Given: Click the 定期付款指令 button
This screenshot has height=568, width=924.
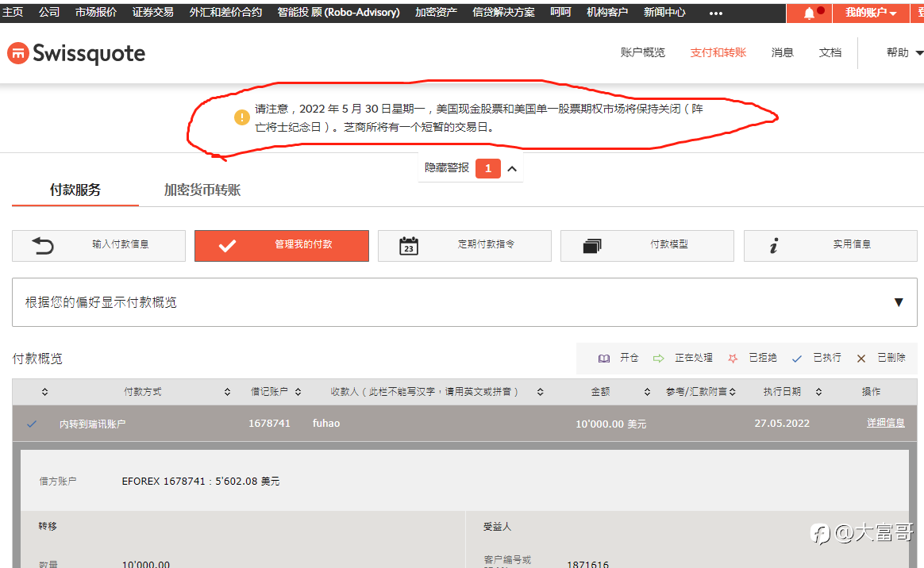Looking at the screenshot, I should tap(465, 245).
